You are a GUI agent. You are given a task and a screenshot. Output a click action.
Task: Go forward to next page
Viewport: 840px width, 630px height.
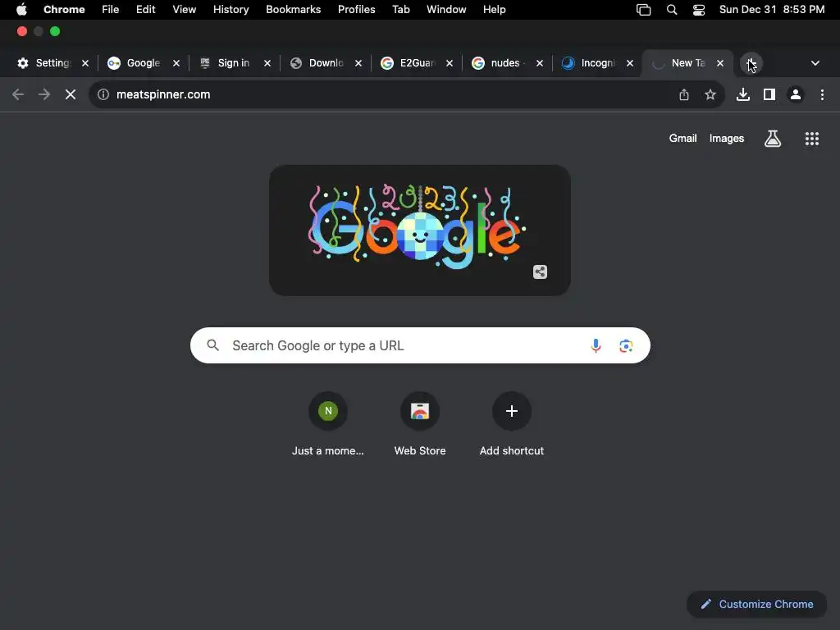[44, 95]
